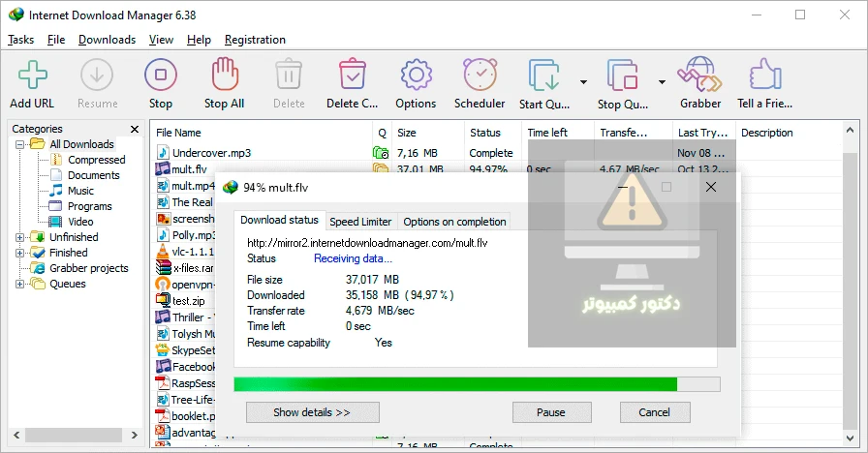This screenshot has height=453, width=868.
Task: Open the Scheduler clock icon
Action: [480, 75]
